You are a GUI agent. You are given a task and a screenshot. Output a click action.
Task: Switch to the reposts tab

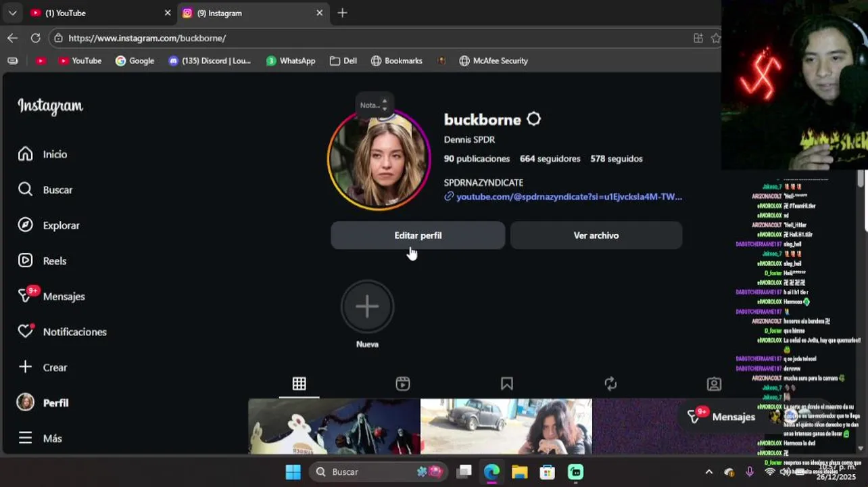(610, 384)
